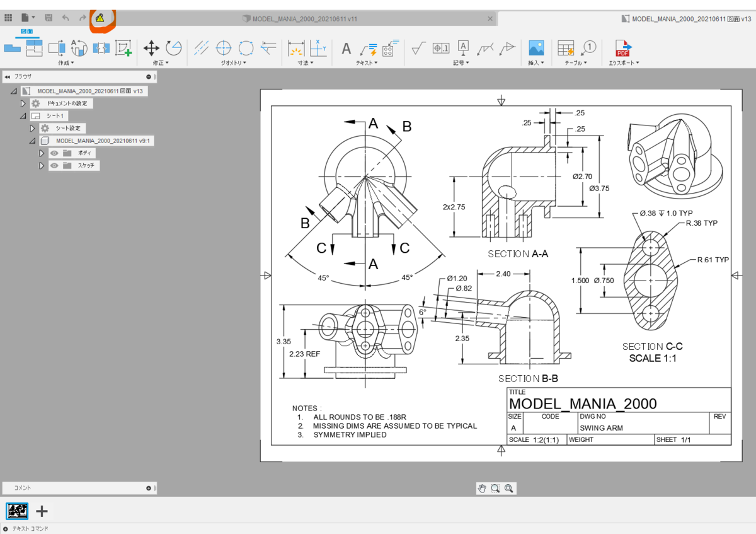Toggle visibility eye of スケッチ
The image size is (756, 534).
pos(54,166)
